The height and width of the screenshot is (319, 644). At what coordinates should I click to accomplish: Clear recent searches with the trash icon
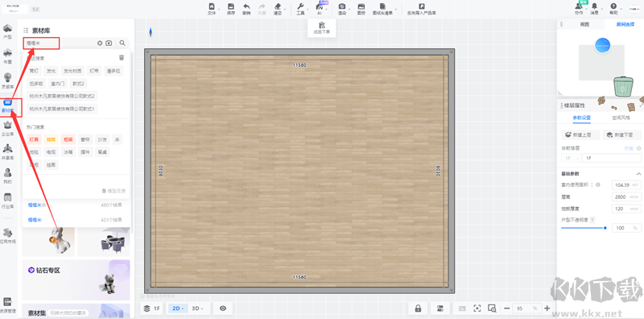click(122, 57)
